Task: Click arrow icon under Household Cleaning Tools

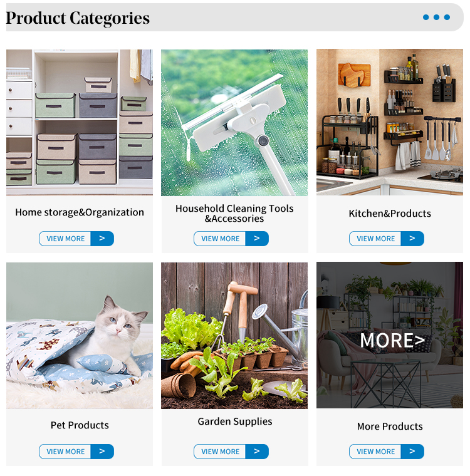Action: (x=257, y=238)
